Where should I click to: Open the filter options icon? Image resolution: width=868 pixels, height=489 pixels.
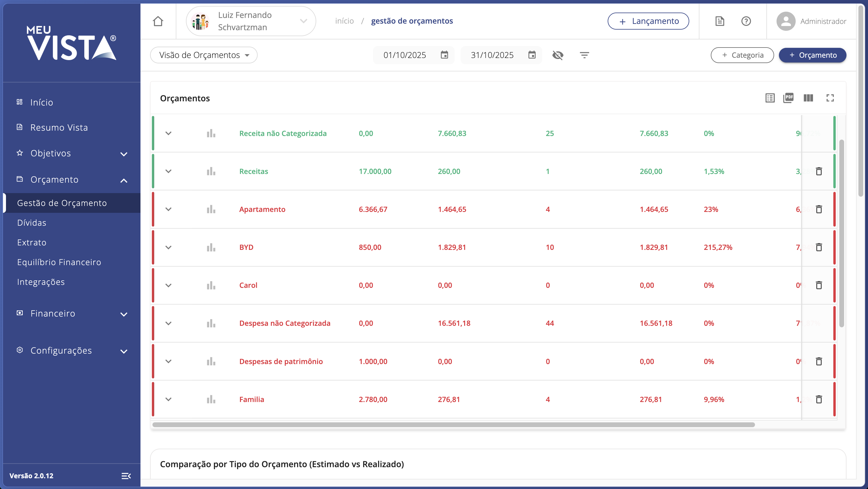tap(584, 55)
